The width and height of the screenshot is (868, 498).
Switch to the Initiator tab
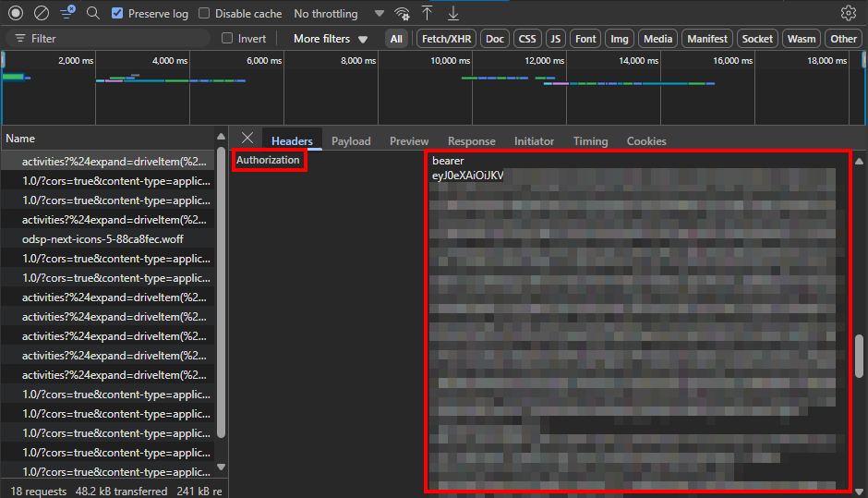tap(534, 140)
